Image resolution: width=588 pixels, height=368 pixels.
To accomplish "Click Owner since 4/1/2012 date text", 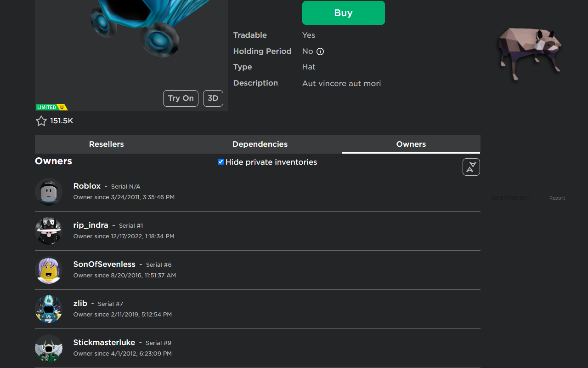I will click(x=123, y=354).
